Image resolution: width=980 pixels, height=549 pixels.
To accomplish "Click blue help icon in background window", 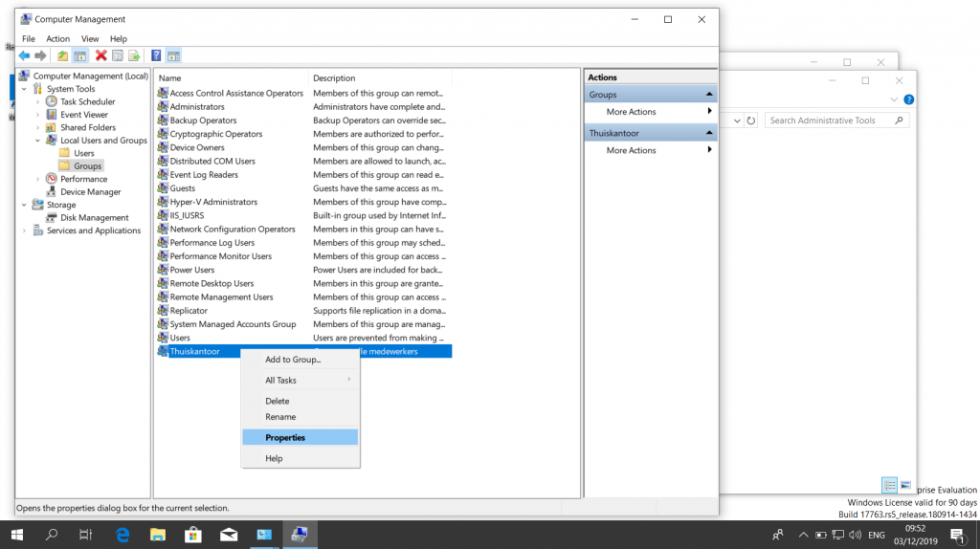I will (x=909, y=99).
